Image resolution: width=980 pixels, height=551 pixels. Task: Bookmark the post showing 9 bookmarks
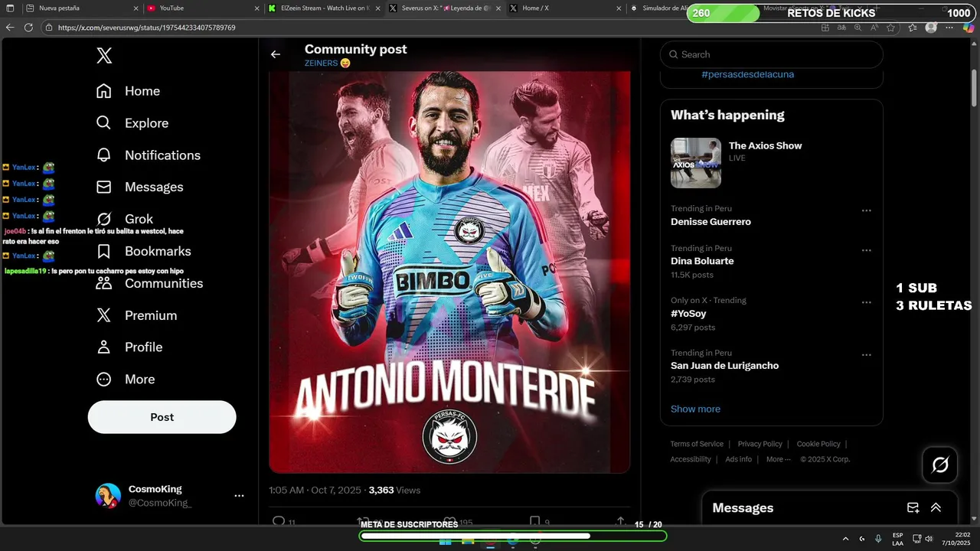(x=535, y=522)
